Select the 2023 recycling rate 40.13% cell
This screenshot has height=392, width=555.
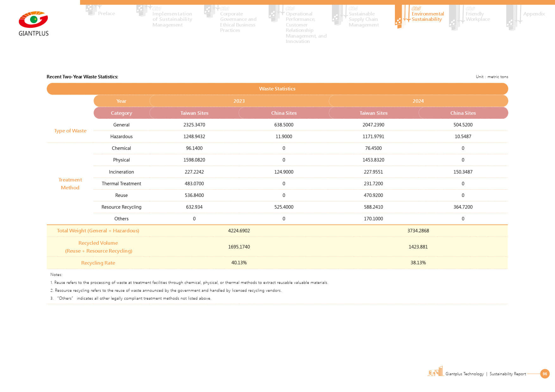point(239,263)
